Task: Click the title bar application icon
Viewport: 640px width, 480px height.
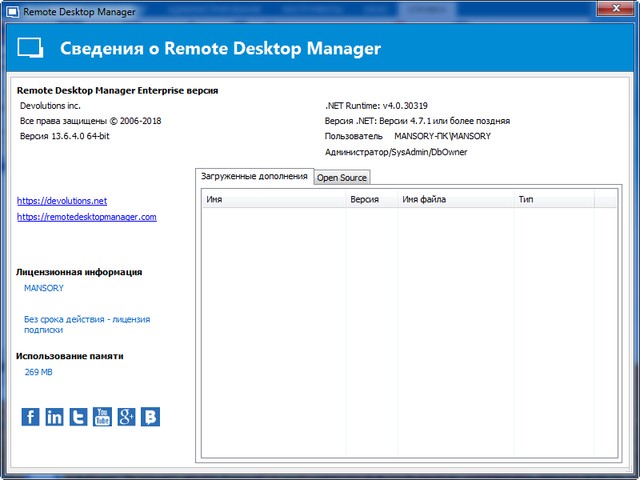Action: pos(11,10)
